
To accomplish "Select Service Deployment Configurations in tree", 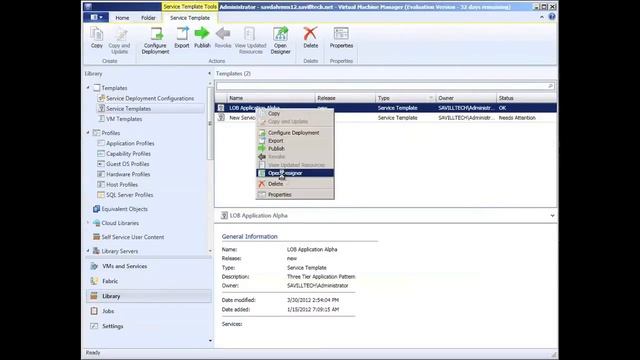I will (x=150, y=98).
